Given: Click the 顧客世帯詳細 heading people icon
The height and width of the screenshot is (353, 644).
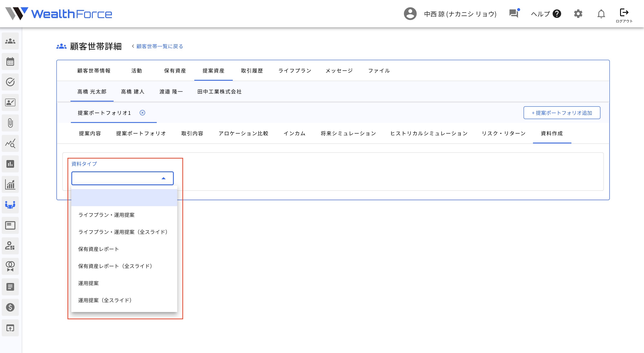Looking at the screenshot, I should 61,46.
